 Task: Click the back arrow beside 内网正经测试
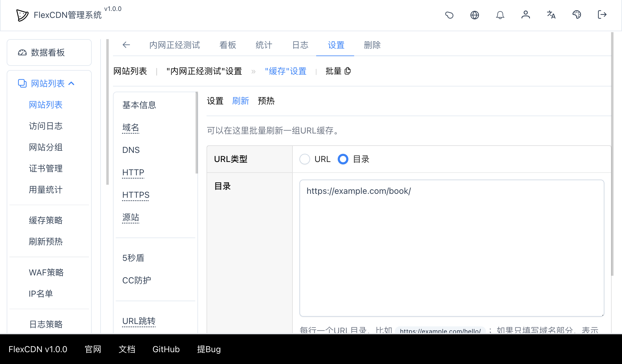[126, 45]
